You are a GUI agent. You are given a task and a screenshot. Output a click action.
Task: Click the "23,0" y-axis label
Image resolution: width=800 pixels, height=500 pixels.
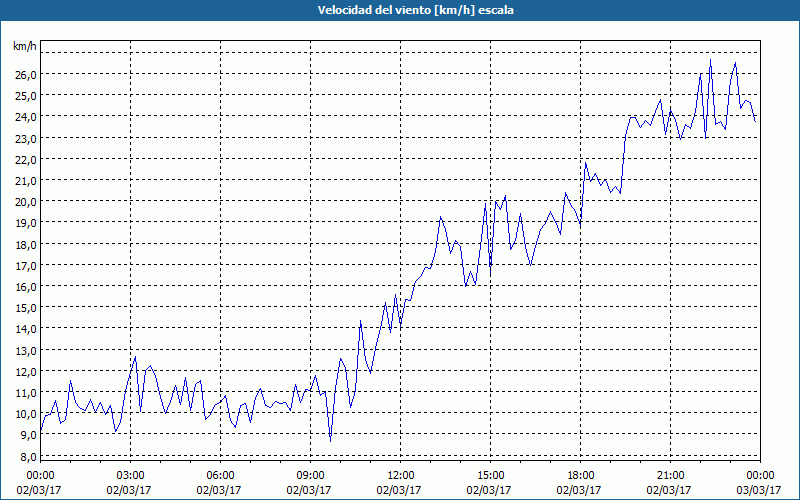tap(26, 138)
